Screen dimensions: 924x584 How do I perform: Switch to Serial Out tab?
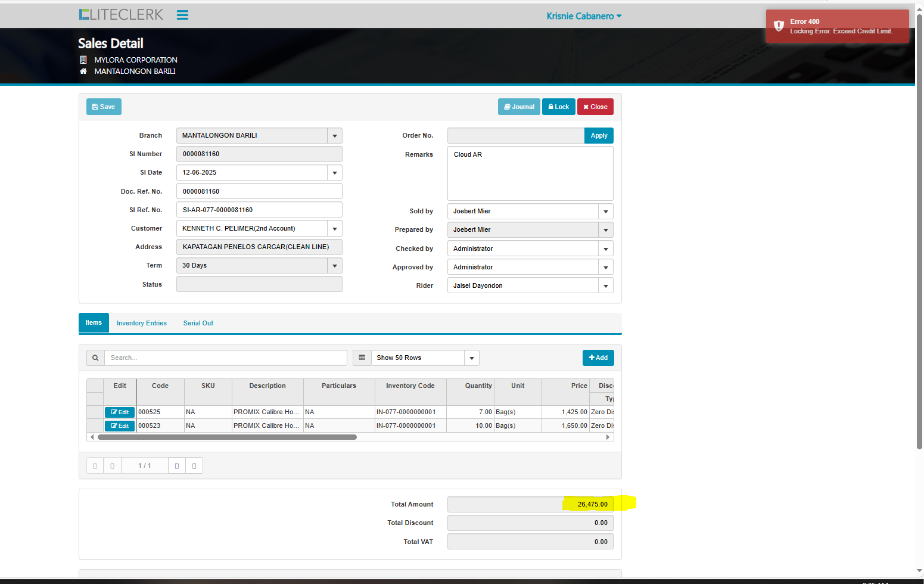198,323
